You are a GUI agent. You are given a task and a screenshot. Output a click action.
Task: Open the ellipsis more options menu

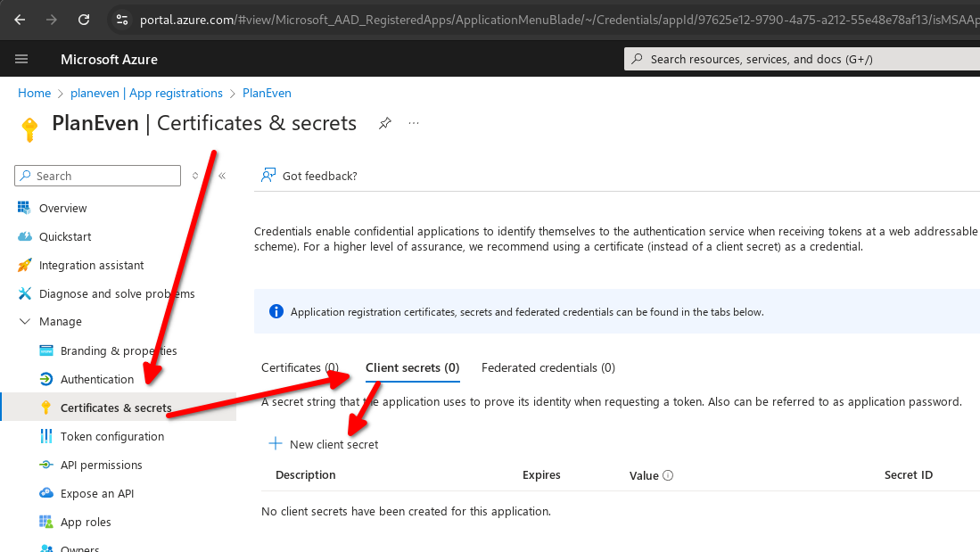414,123
